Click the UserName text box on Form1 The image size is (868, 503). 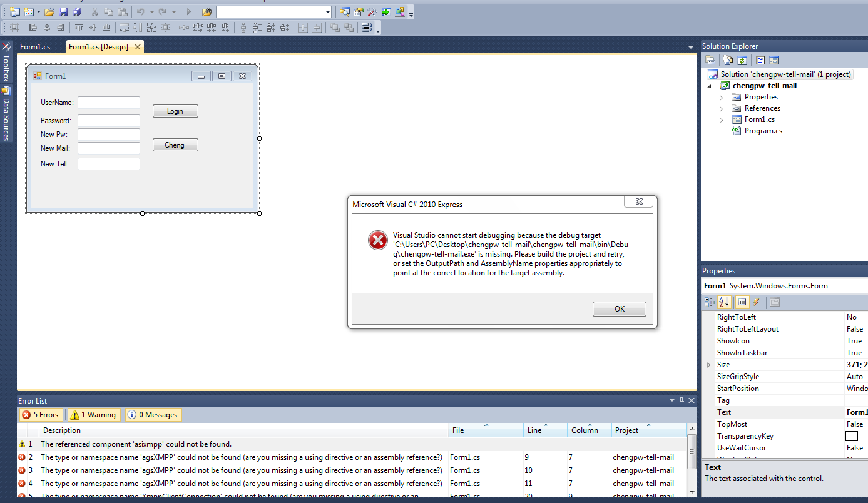(109, 103)
